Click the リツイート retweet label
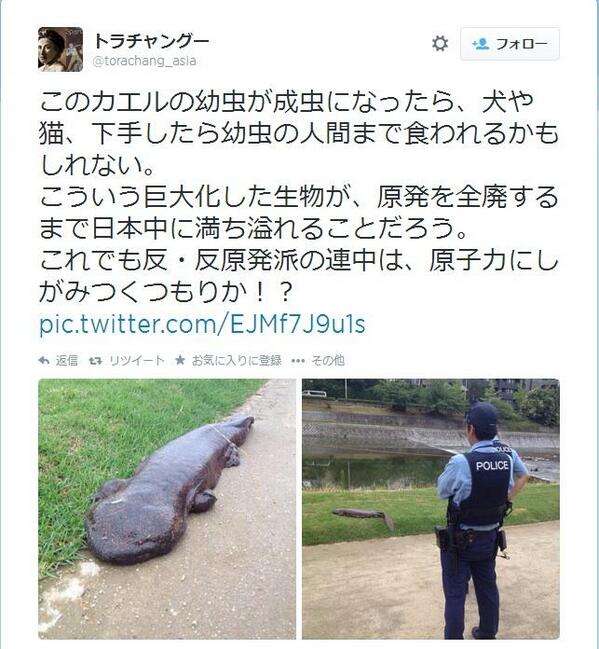 coord(137,361)
